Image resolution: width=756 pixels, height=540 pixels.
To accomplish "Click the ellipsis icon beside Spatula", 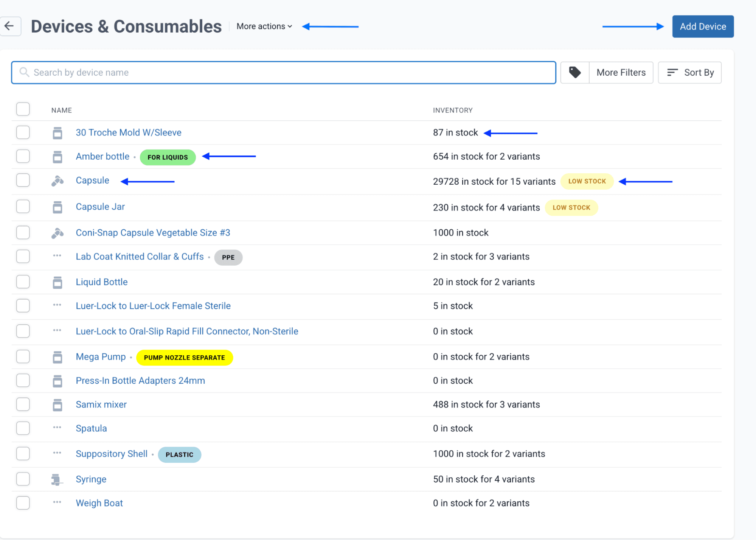I will point(57,428).
